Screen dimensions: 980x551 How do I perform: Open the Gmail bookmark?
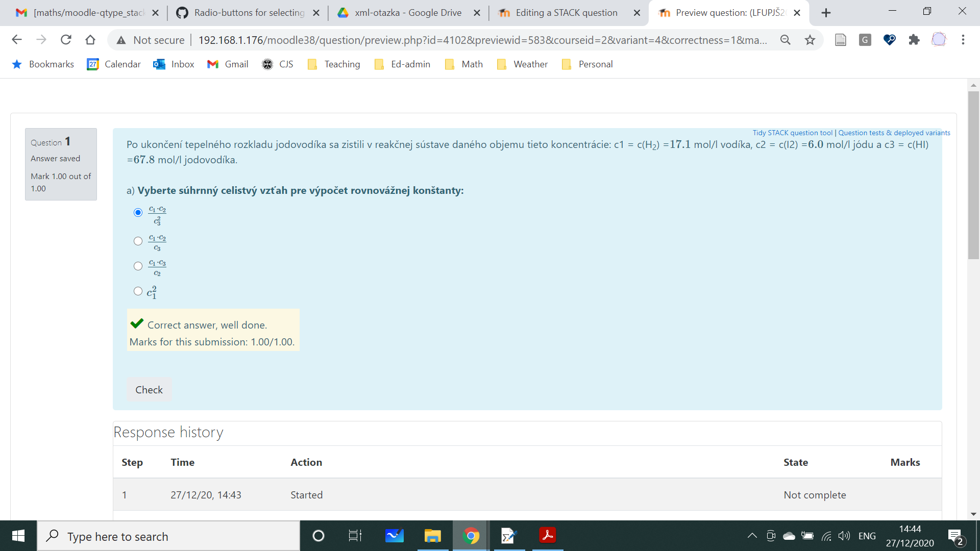[x=228, y=64]
